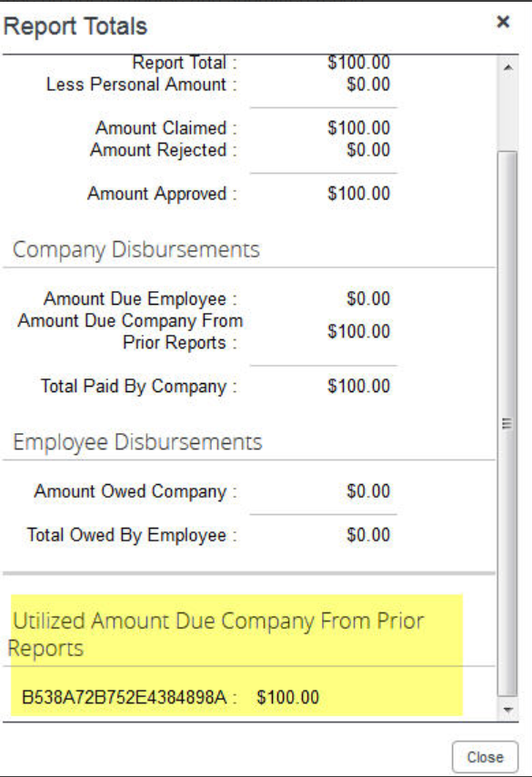The image size is (532, 777).
Task: Click the Amount Owed Company label
Action: point(131,491)
